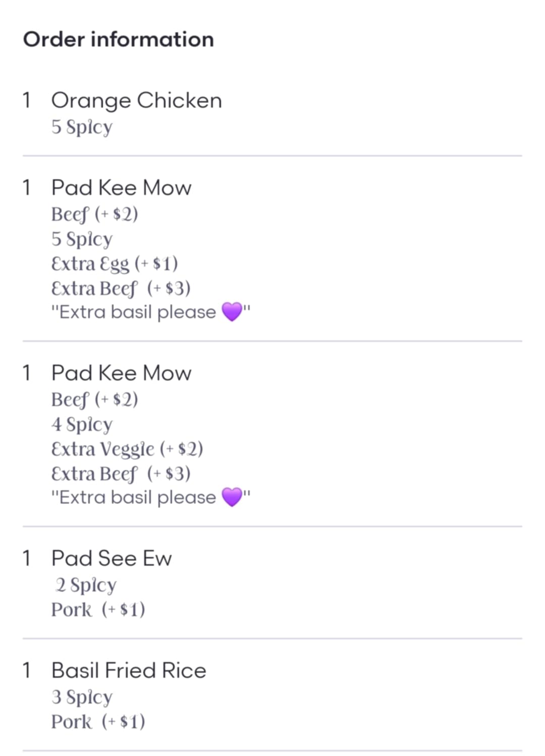Click 5 Spicy under Orange Chicken
Viewport: 545px width, 756px height.
82,127
